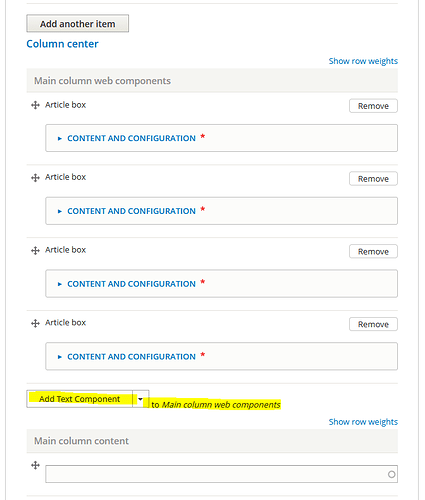Click the third Article box drag handle
The height and width of the screenshot is (500, 425).
click(x=35, y=250)
